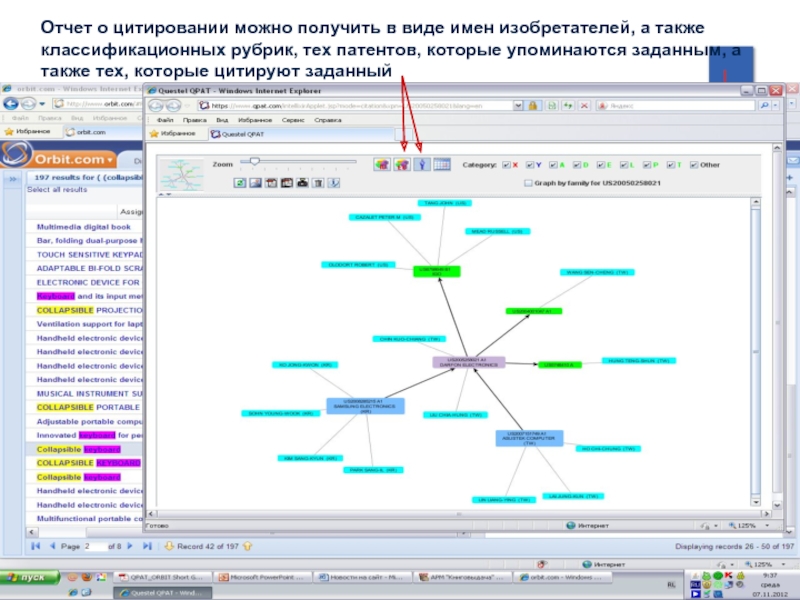Click the Back button in orbit.com browser window

click(x=11, y=104)
